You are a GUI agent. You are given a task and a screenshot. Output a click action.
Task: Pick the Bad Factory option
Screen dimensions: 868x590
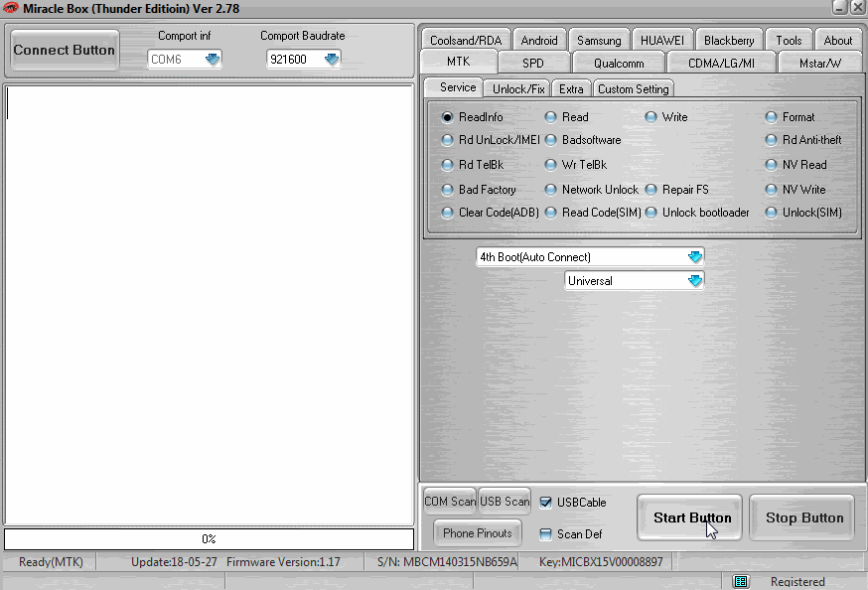click(447, 190)
